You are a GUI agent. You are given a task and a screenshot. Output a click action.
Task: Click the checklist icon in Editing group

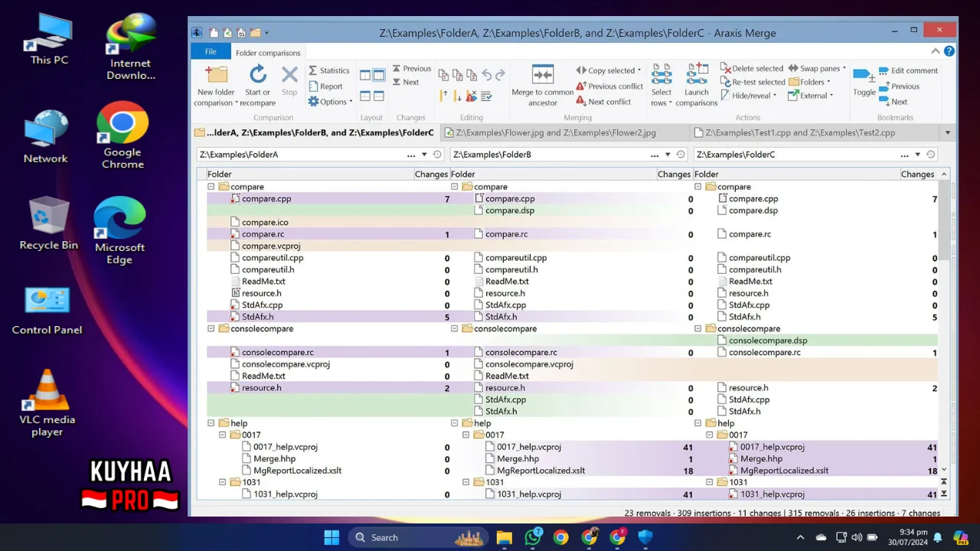486,96
